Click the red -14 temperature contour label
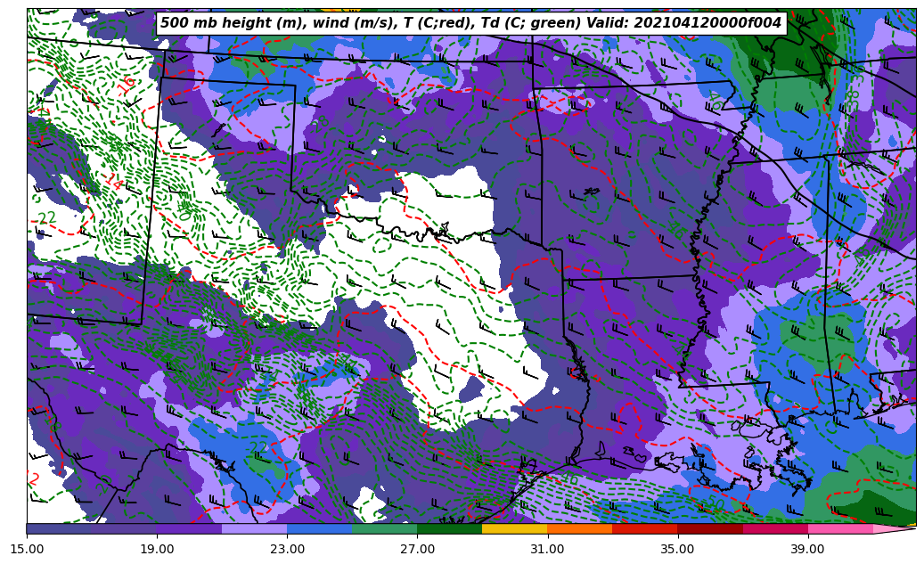The width and height of the screenshot is (924, 564). (113, 182)
